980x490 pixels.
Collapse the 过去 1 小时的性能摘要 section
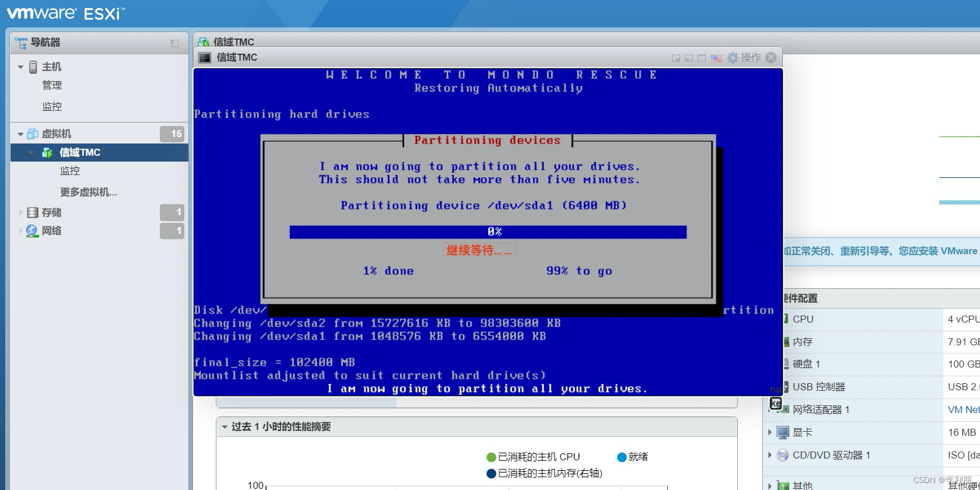(225, 427)
